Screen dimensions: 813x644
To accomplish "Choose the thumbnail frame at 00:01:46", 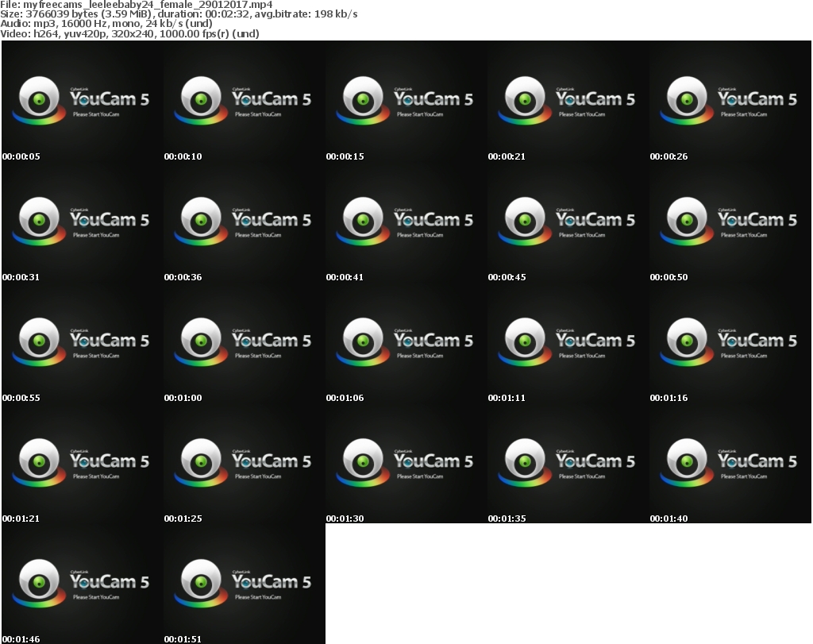I will pyautogui.click(x=83, y=584).
